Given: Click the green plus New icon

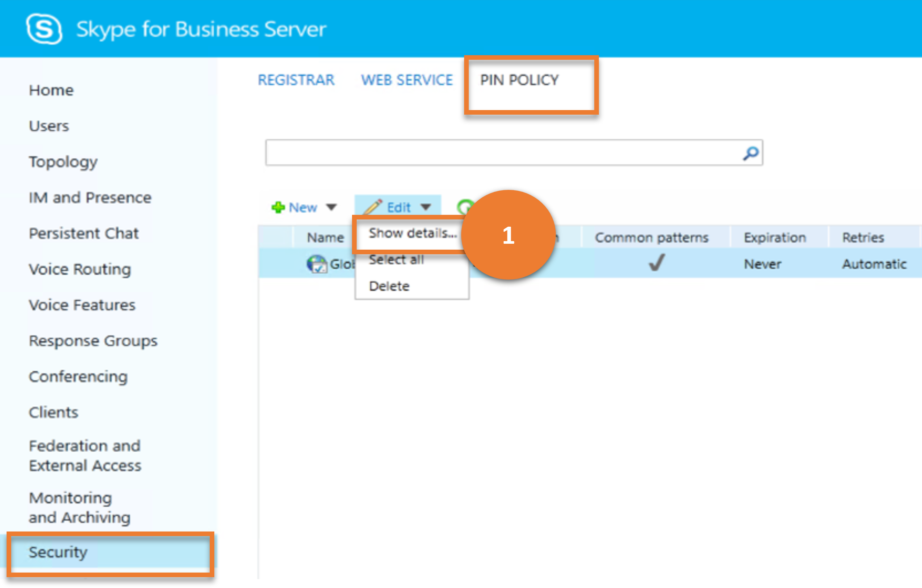Looking at the screenshot, I should pos(278,207).
